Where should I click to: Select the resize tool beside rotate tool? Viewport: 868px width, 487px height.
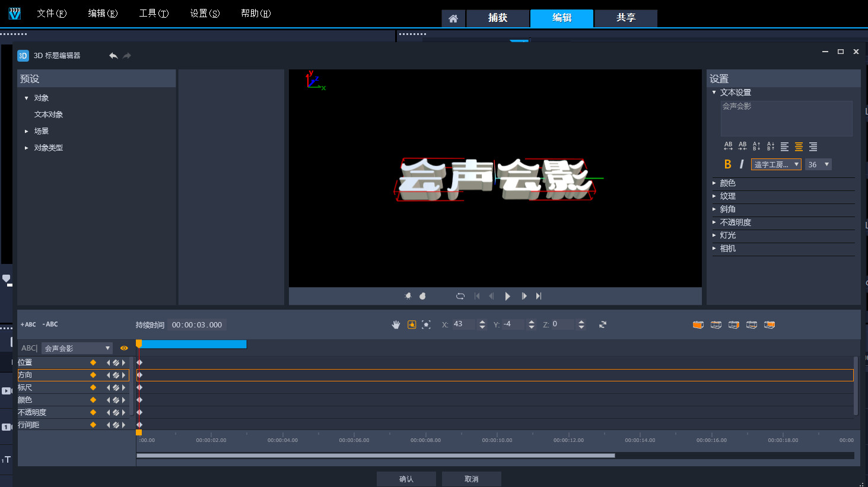(426, 324)
